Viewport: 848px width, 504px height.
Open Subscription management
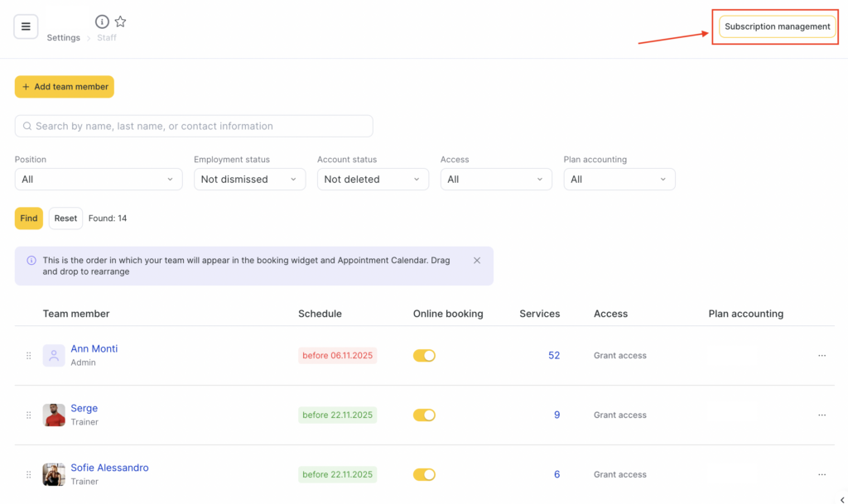tap(777, 26)
